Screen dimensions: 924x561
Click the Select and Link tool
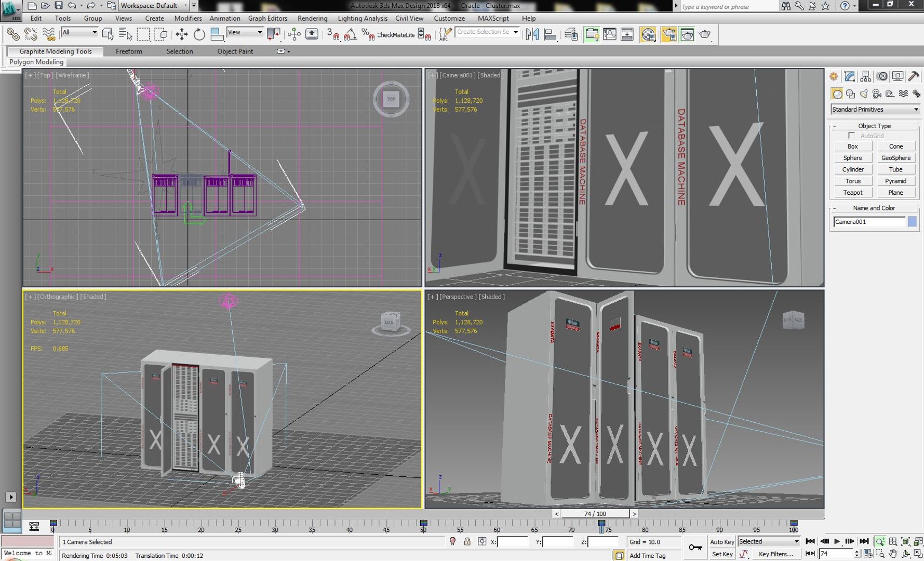[x=12, y=35]
